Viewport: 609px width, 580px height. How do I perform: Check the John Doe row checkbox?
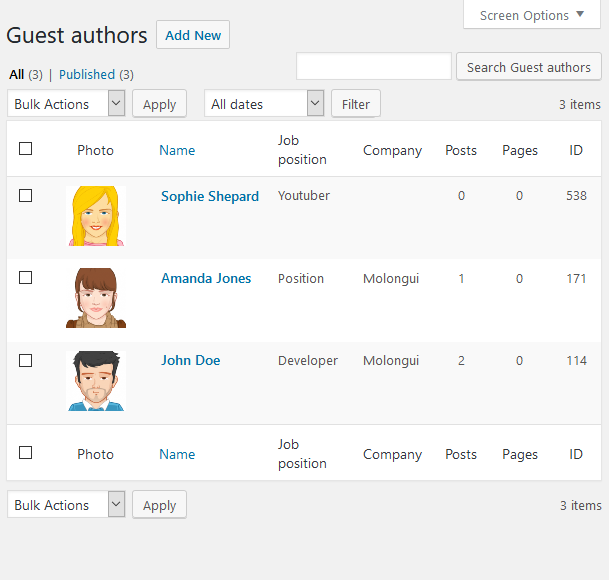tap(26, 360)
